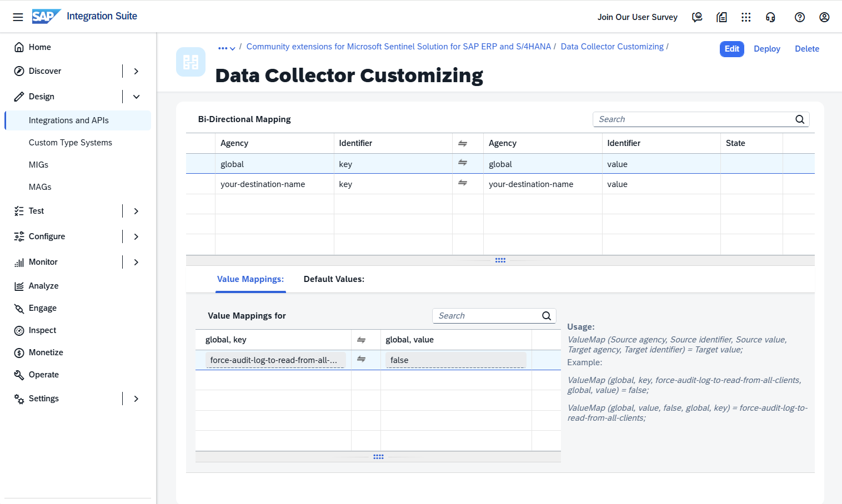Open the help question mark icon
The width and height of the screenshot is (842, 504).
pyautogui.click(x=800, y=17)
